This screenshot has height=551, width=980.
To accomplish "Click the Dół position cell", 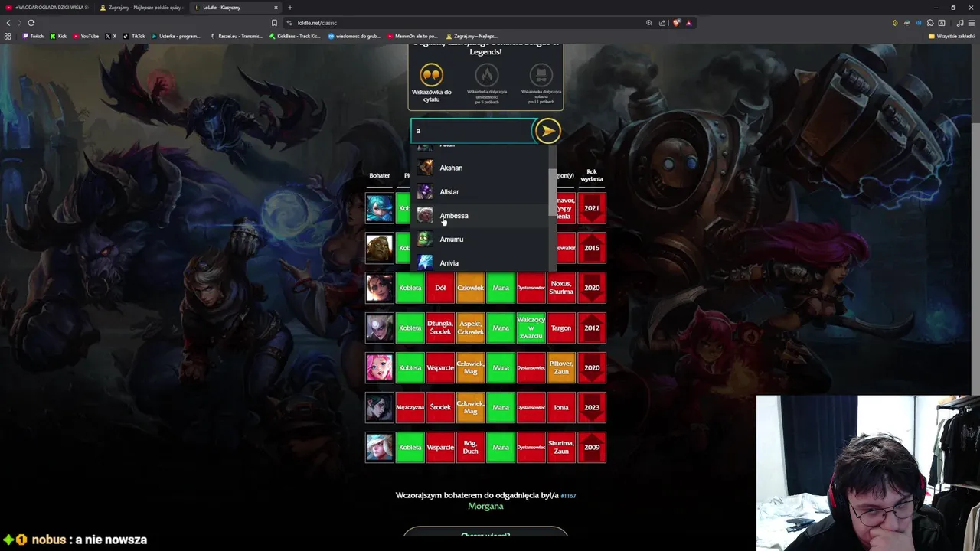I will coord(440,288).
